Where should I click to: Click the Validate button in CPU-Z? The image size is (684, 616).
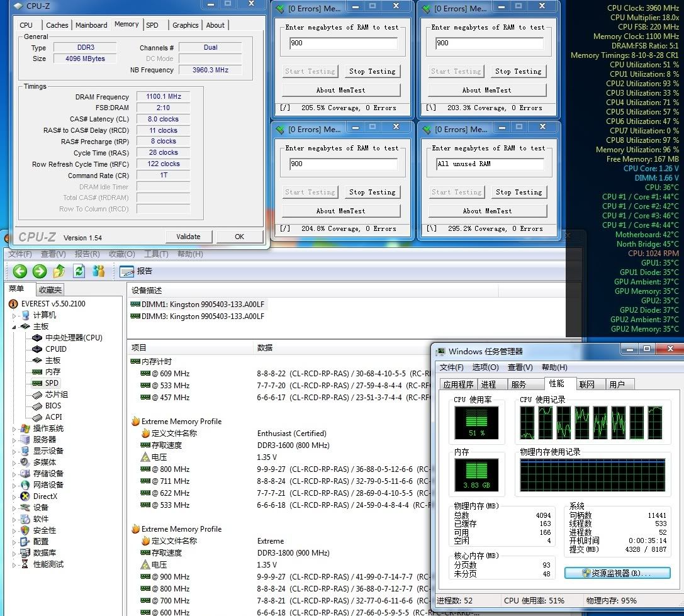click(188, 237)
